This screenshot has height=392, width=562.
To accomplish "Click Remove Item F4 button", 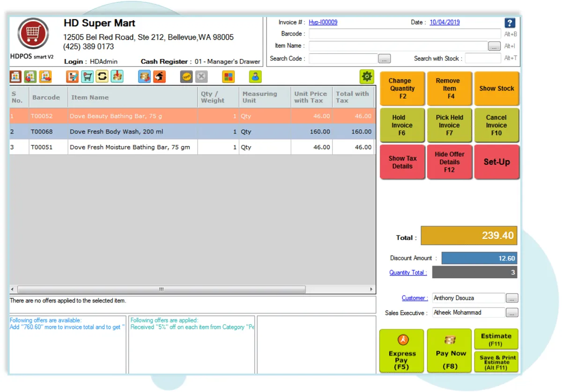I will click(x=450, y=89).
